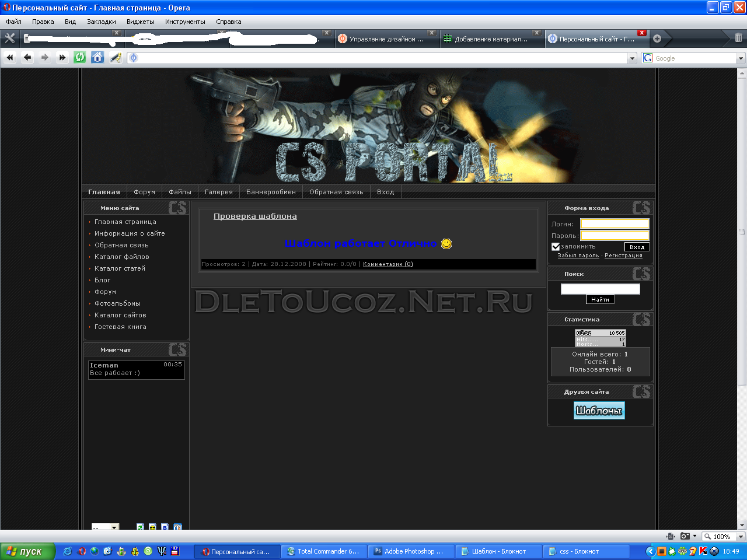Screen dimensions: 747x560
Task: Open the Виджеты menu
Action: [x=141, y=22]
